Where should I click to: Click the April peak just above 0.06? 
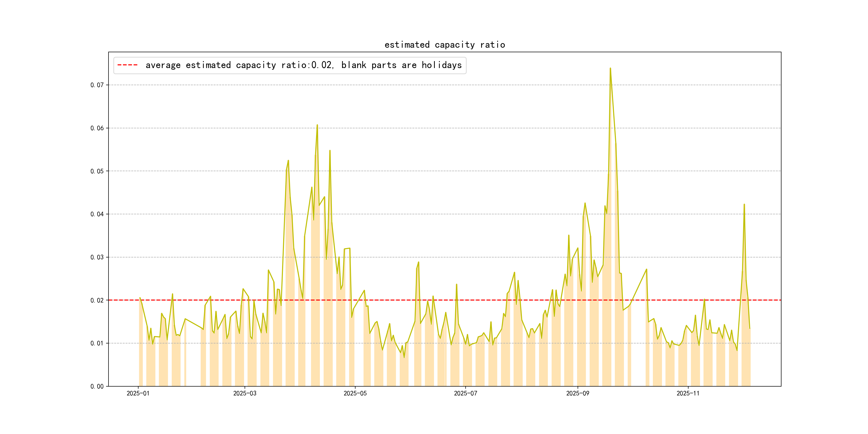coord(317,125)
